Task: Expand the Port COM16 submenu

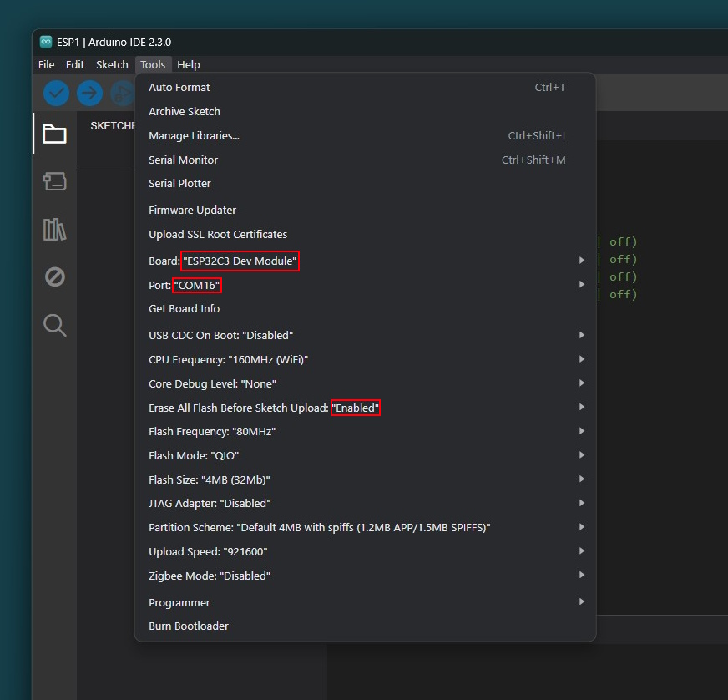Action: (365, 285)
